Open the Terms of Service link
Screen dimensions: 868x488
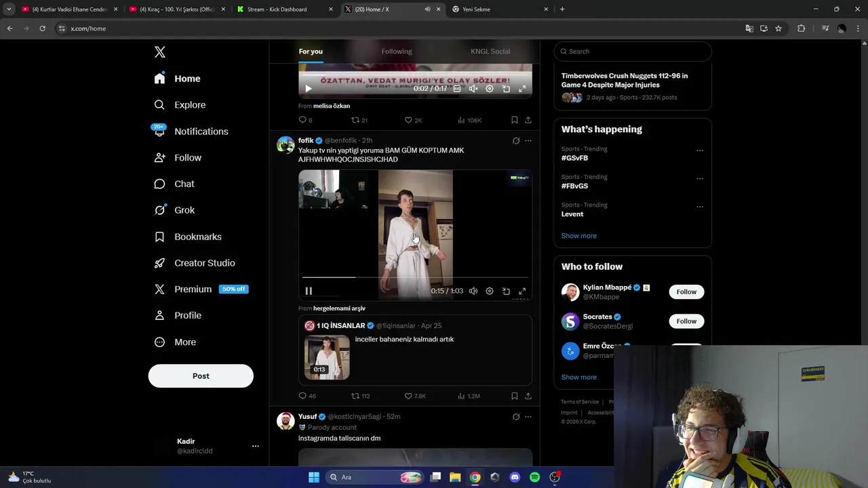click(580, 402)
